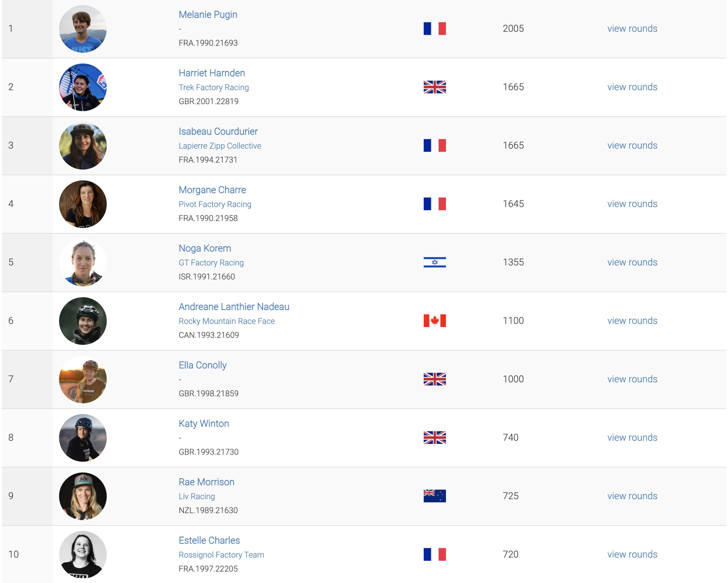The image size is (728, 583).
Task: Click the French flag in Estelle Charles's row
Action: coord(434,554)
